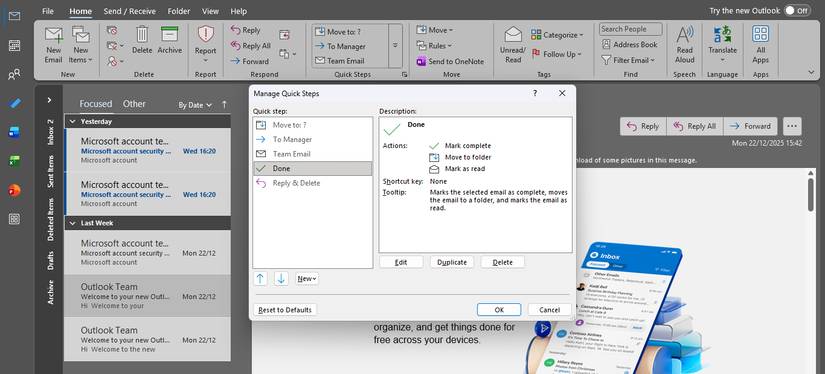Select Team Email in the dialog list
The height and width of the screenshot is (374, 825).
[313, 154]
